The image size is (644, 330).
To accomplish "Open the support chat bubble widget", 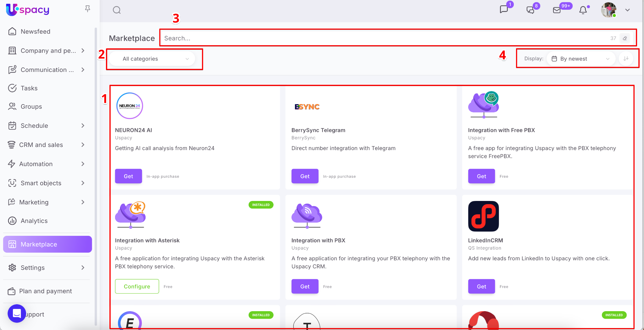I will pyautogui.click(x=17, y=313).
